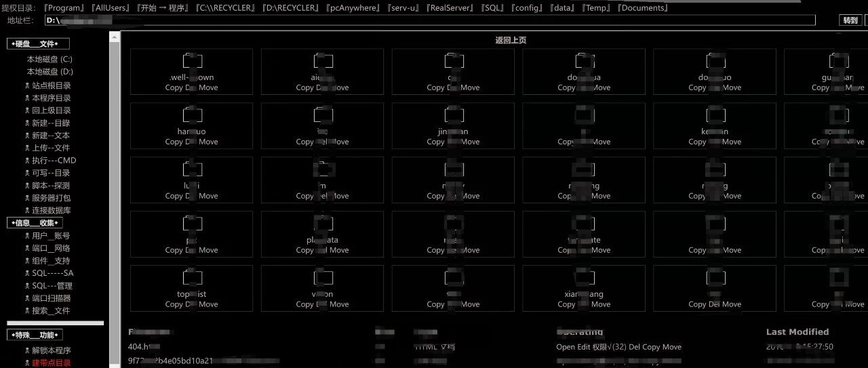
Task: Open the config shortcut
Action: click(527, 8)
